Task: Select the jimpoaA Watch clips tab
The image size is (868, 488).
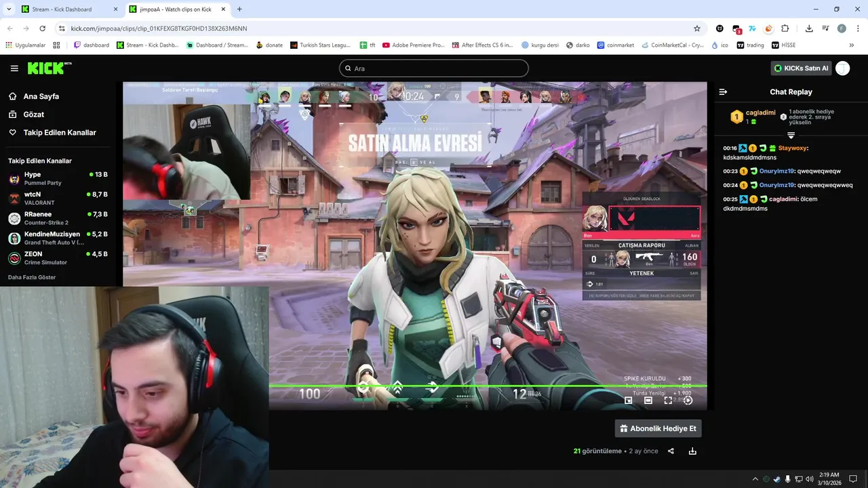Action: (178, 9)
